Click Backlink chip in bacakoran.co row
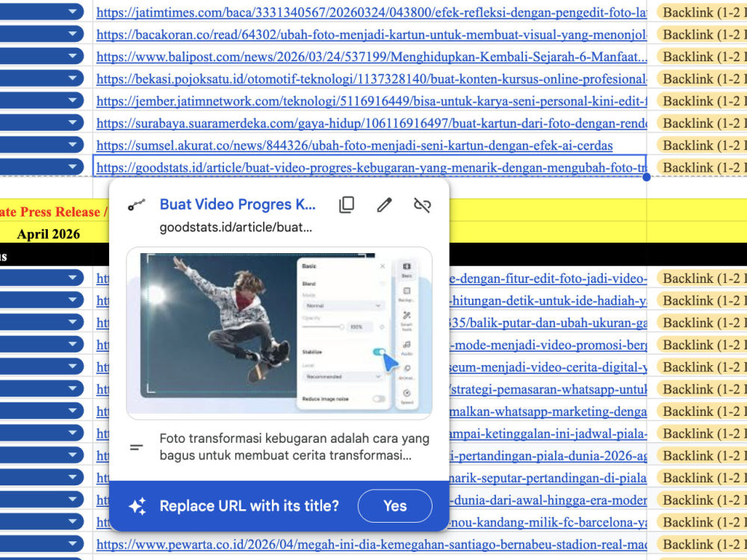The width and height of the screenshot is (747, 560). point(701,35)
